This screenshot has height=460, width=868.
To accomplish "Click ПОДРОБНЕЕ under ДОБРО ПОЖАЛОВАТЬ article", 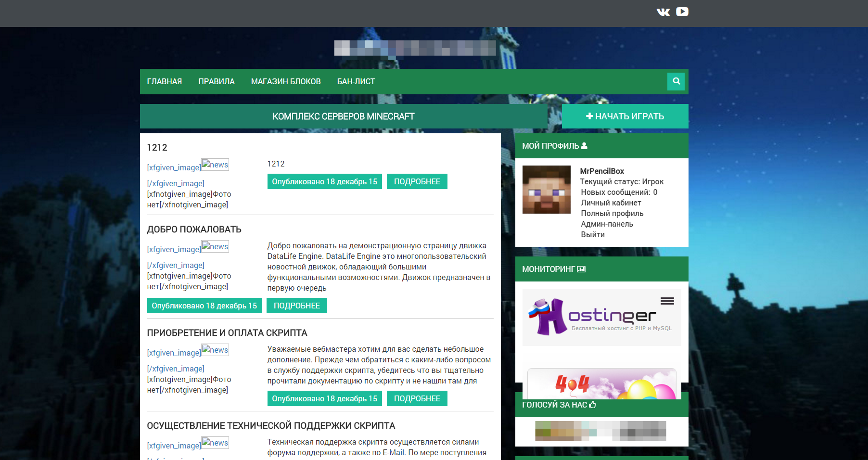I will [x=297, y=306].
